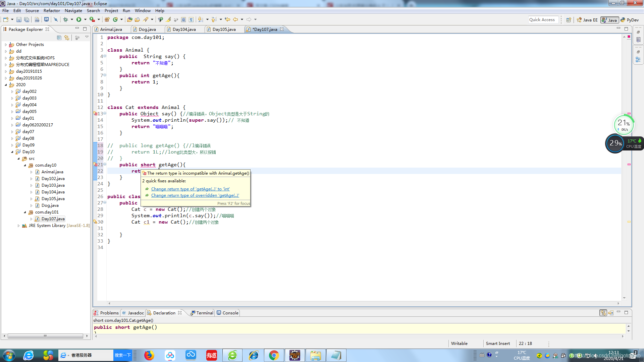Click the green Run button icon
The height and width of the screenshot is (362, 644).
[x=79, y=20]
